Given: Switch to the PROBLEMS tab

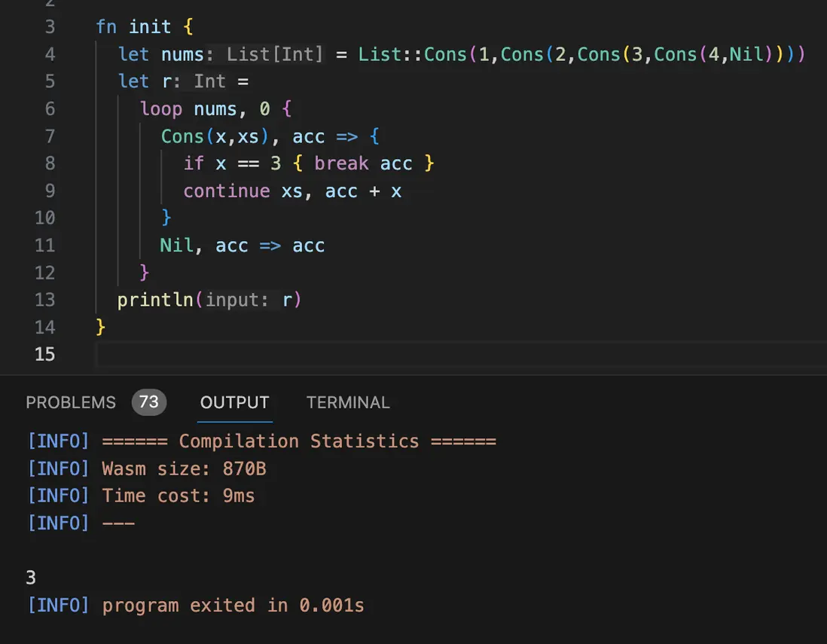Looking at the screenshot, I should point(71,402).
